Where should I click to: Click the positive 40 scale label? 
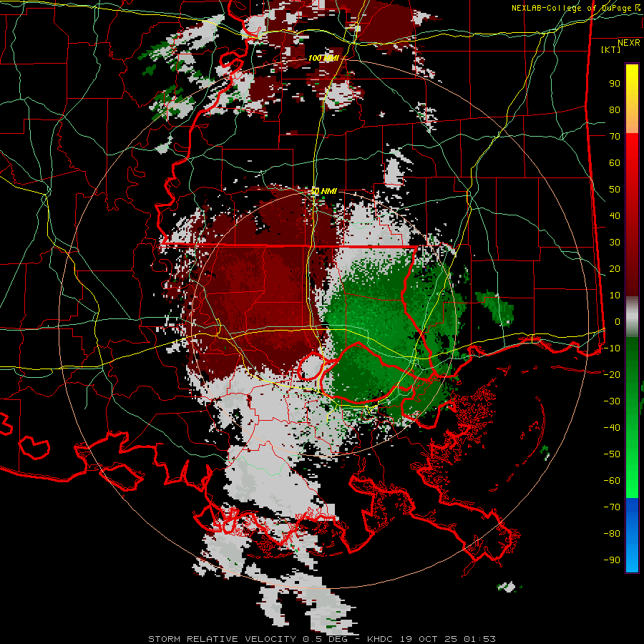615,215
